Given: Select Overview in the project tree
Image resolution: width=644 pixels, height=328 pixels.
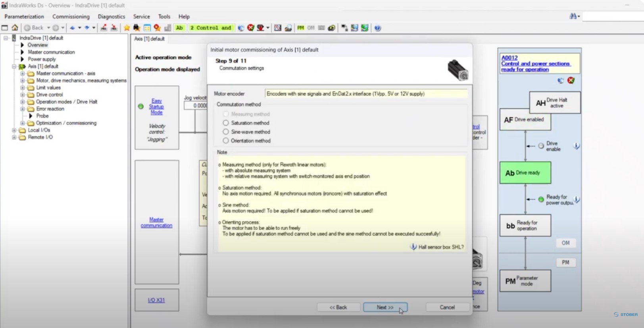Looking at the screenshot, I should 38,45.
